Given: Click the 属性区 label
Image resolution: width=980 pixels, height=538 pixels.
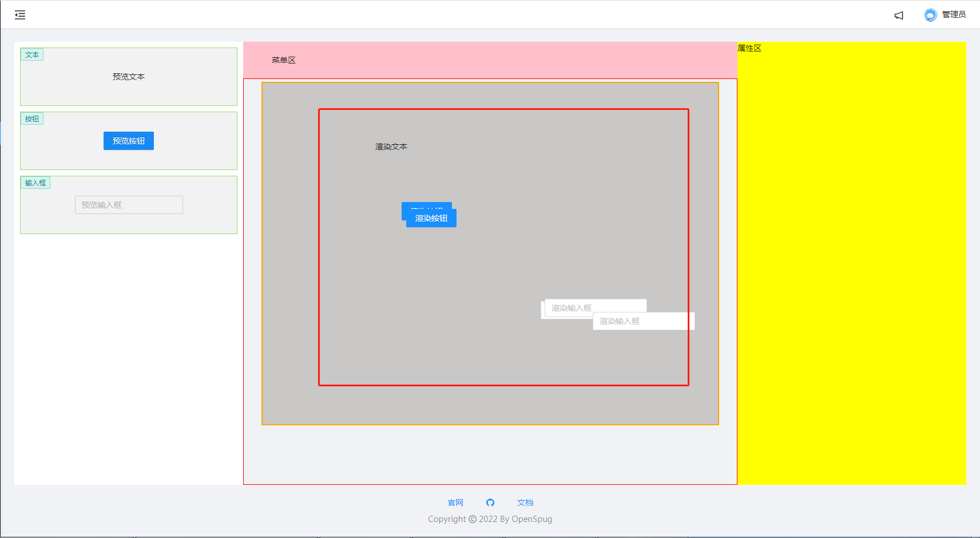Looking at the screenshot, I should tap(749, 48).
